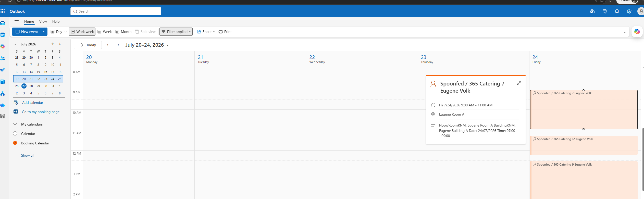
Task: Open the View tab
Action: (x=43, y=21)
